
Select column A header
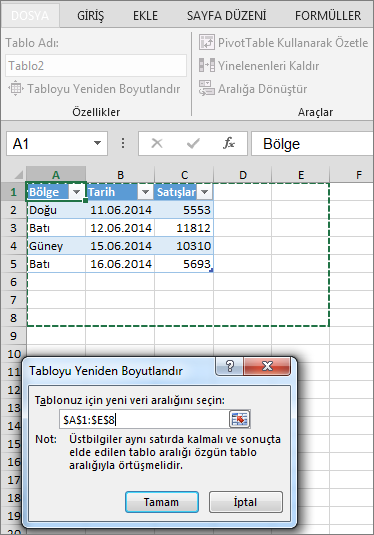(x=56, y=175)
